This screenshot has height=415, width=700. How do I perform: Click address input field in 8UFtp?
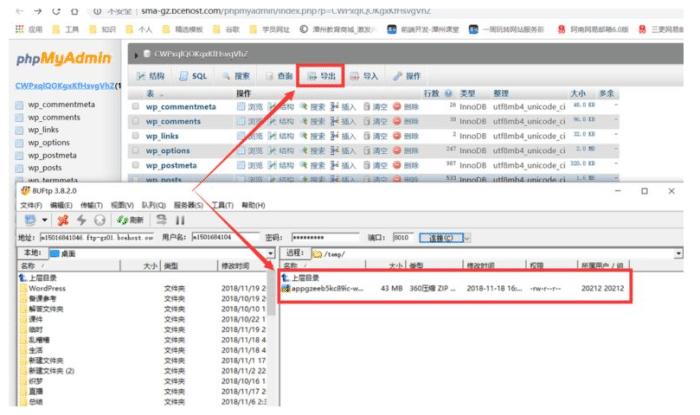tap(97, 237)
